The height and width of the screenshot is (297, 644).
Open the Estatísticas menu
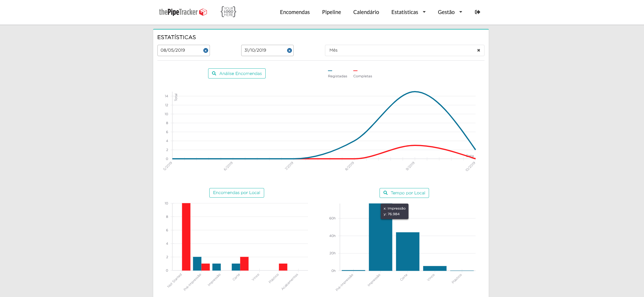coord(405,12)
